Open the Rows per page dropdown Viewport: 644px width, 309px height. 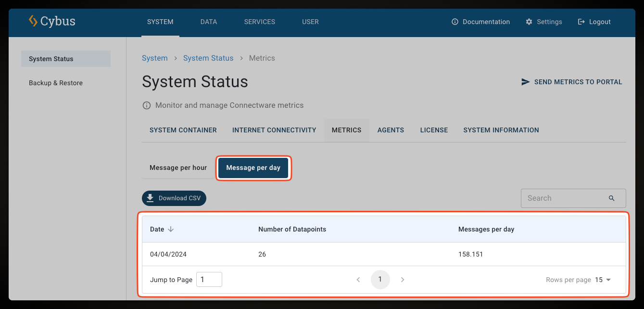point(603,280)
